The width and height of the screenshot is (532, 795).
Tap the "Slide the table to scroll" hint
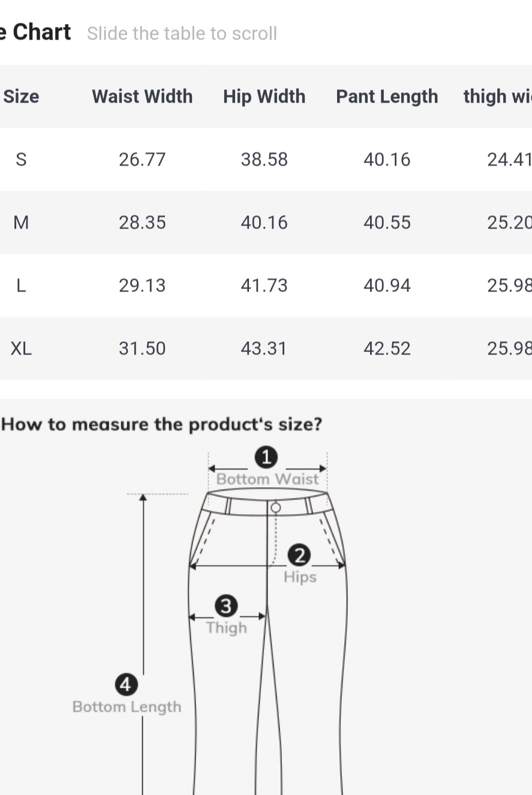coord(182,34)
